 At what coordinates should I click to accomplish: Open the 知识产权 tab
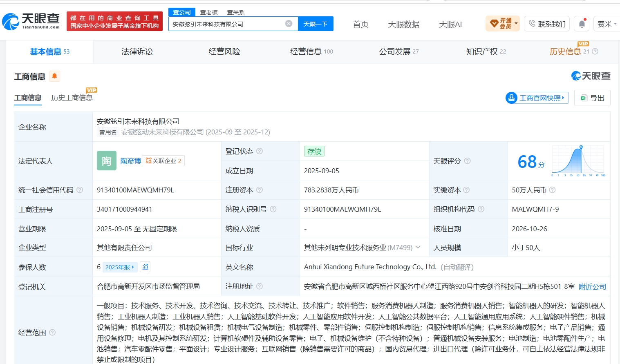(486, 51)
